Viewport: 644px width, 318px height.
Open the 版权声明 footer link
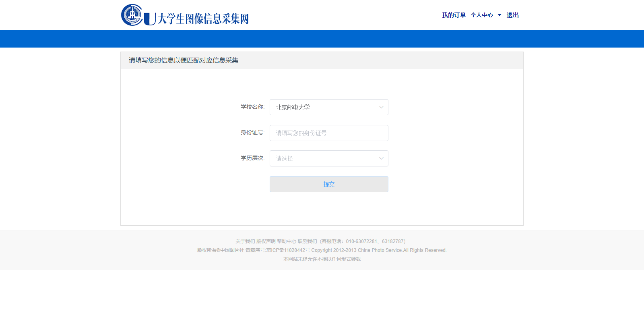click(266, 241)
